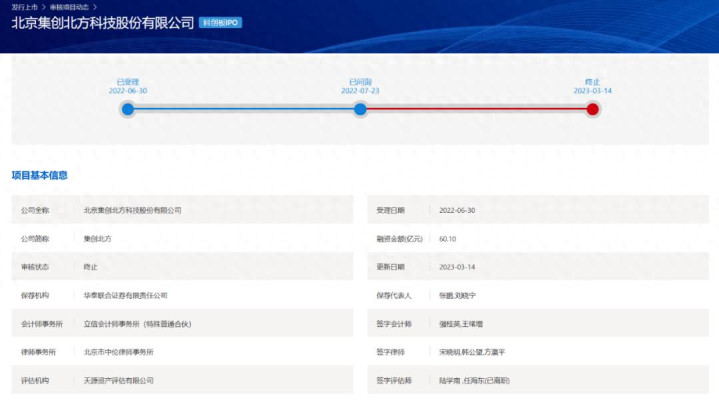The image size is (719, 414).
Task: Click the 终止 2023-03-14 timeline label
Action: (x=592, y=86)
